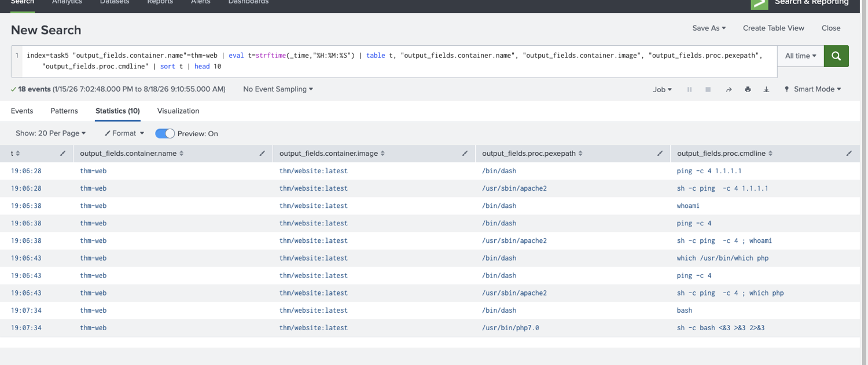The height and width of the screenshot is (365, 868).
Task: Click Create Table View
Action: pyautogui.click(x=774, y=28)
